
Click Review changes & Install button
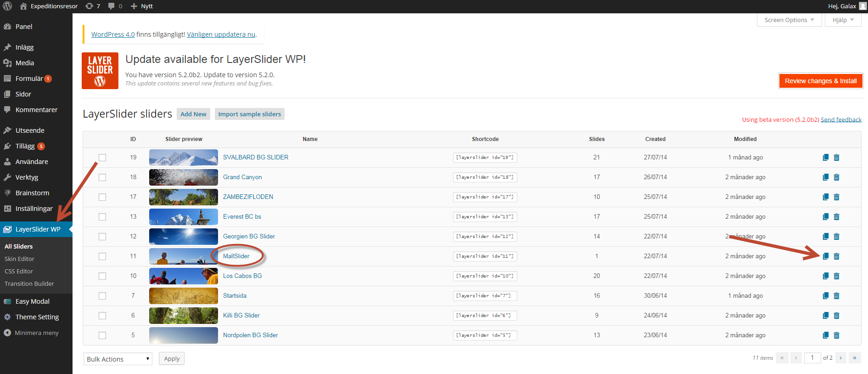tap(821, 81)
